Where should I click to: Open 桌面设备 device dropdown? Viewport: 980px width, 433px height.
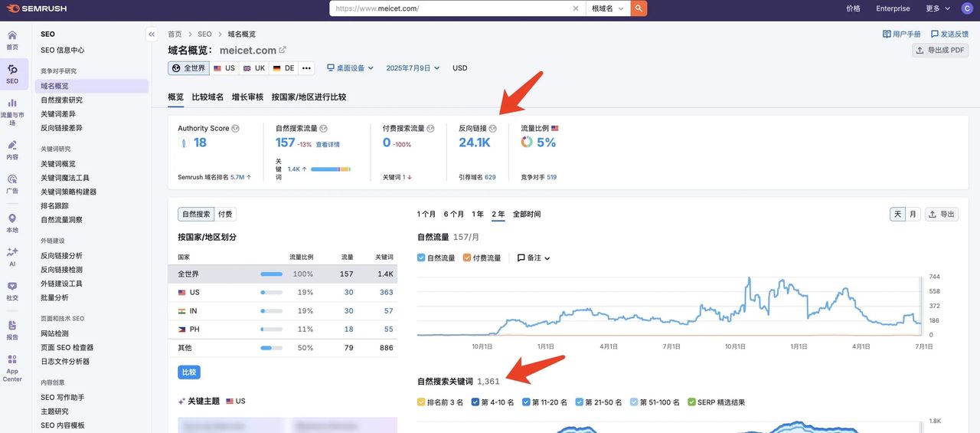tap(350, 68)
